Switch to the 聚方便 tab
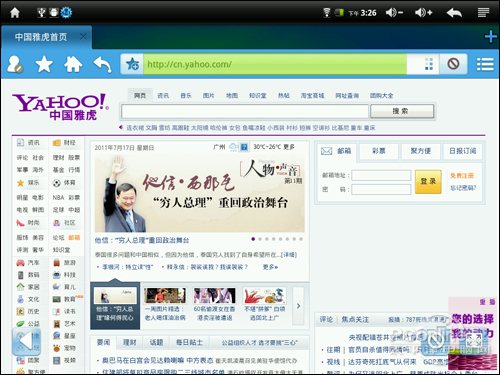This screenshot has width=500, height=375. point(421,151)
